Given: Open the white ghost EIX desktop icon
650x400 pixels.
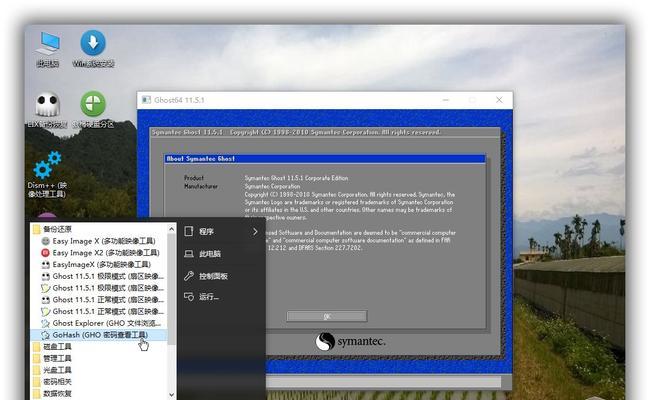Looking at the screenshot, I should click(x=47, y=109).
